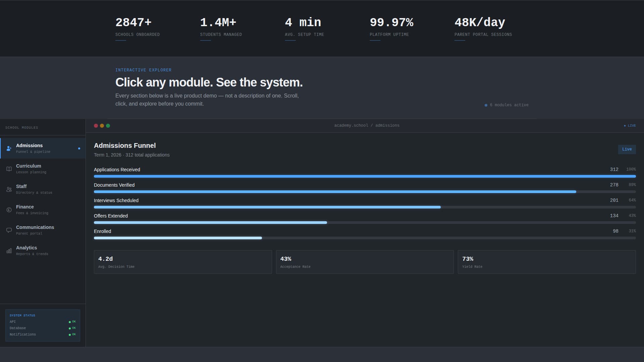
Task: Click the Curriculum book icon
Action: click(9, 169)
